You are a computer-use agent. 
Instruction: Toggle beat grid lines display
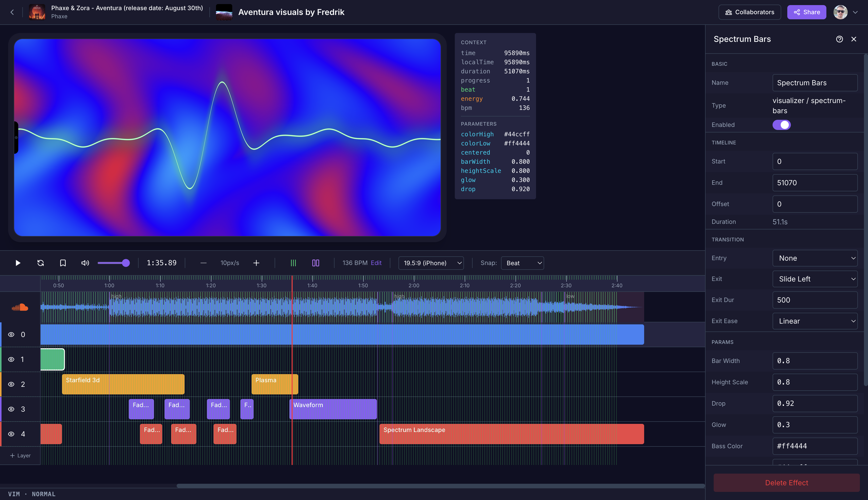[293, 263]
